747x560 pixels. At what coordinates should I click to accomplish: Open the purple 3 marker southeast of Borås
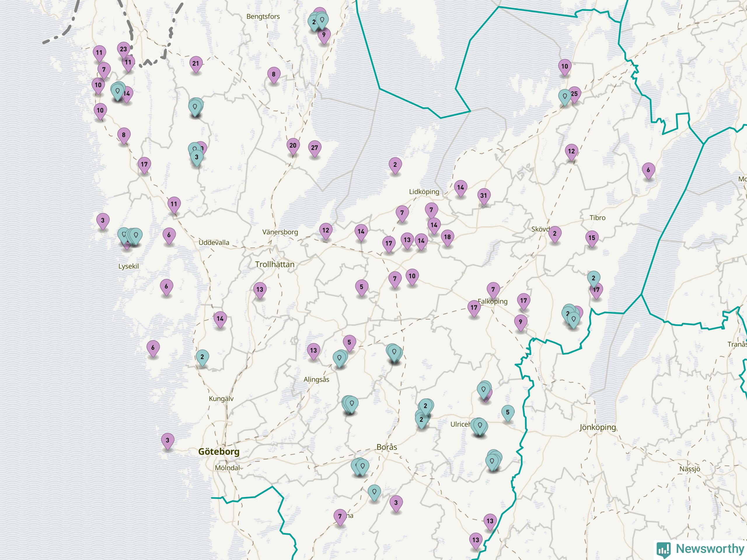coord(396,503)
